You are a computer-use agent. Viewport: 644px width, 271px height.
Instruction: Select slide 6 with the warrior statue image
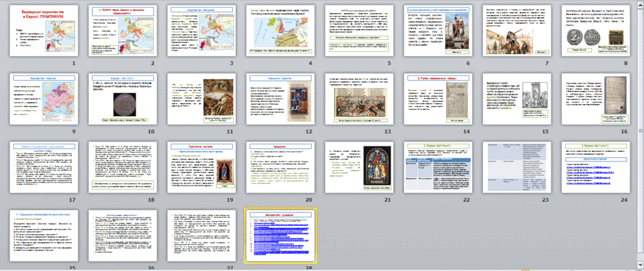(x=438, y=30)
